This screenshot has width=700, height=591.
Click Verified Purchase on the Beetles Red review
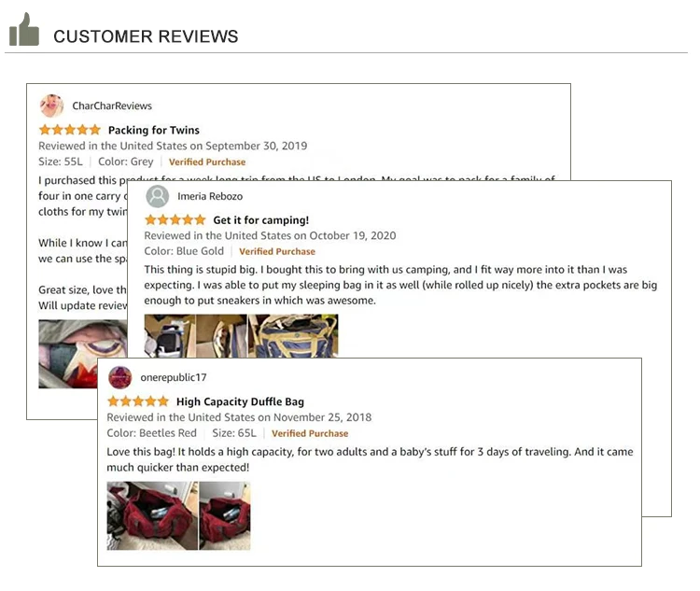click(x=310, y=434)
